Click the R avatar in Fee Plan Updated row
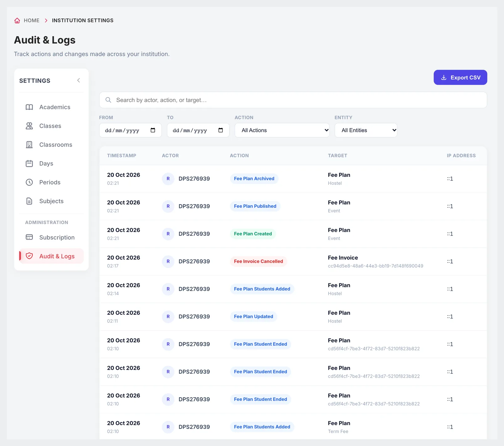The height and width of the screenshot is (446, 504). click(168, 317)
